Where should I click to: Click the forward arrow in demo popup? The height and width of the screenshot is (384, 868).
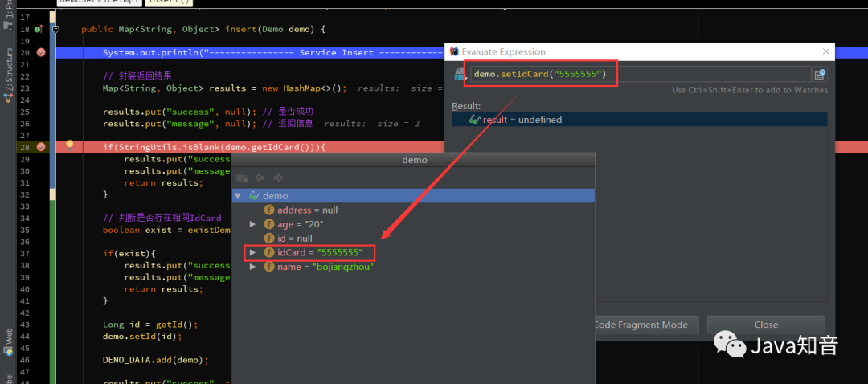click(278, 178)
